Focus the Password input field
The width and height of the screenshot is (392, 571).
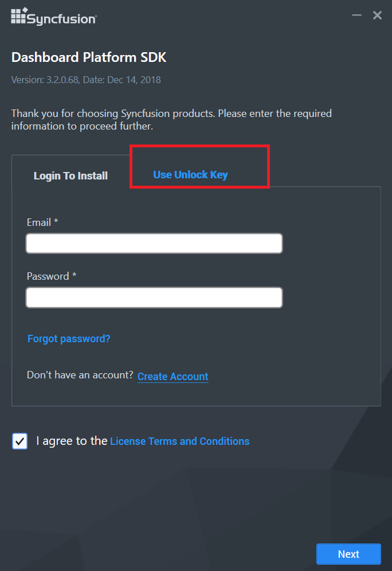click(x=154, y=297)
